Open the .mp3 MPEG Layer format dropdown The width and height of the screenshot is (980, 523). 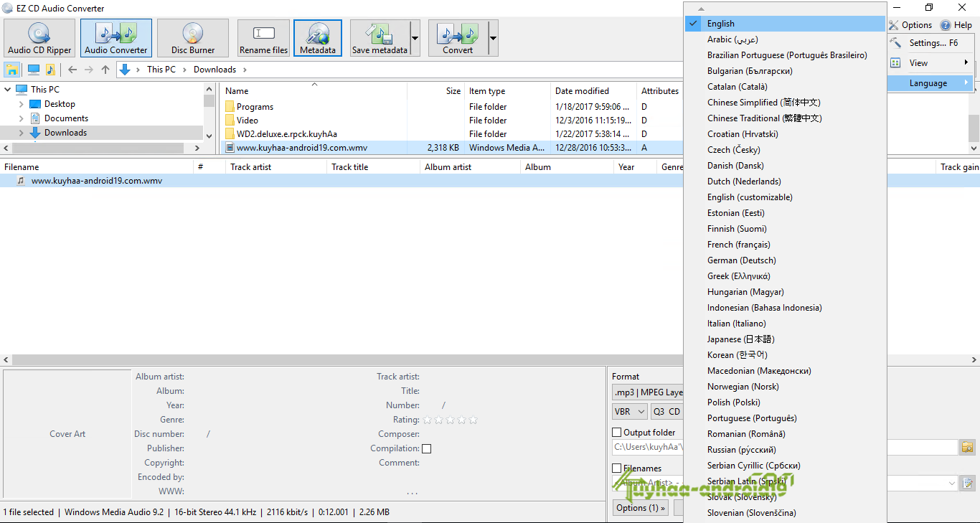pos(648,392)
